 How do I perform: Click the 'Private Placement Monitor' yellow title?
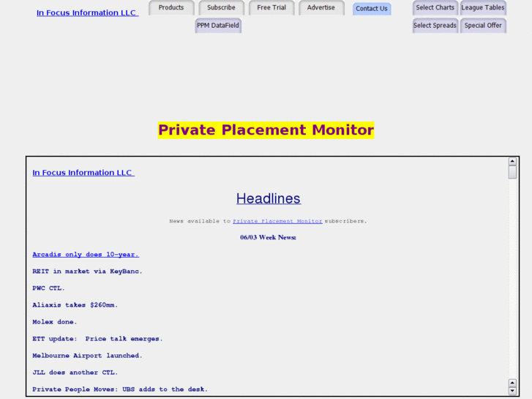(x=266, y=130)
